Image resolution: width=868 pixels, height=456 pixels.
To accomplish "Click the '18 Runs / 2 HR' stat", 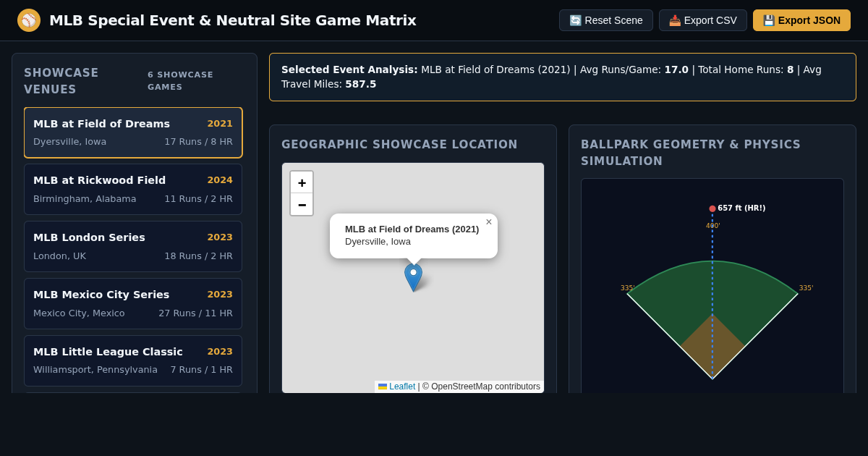I will (198, 256).
